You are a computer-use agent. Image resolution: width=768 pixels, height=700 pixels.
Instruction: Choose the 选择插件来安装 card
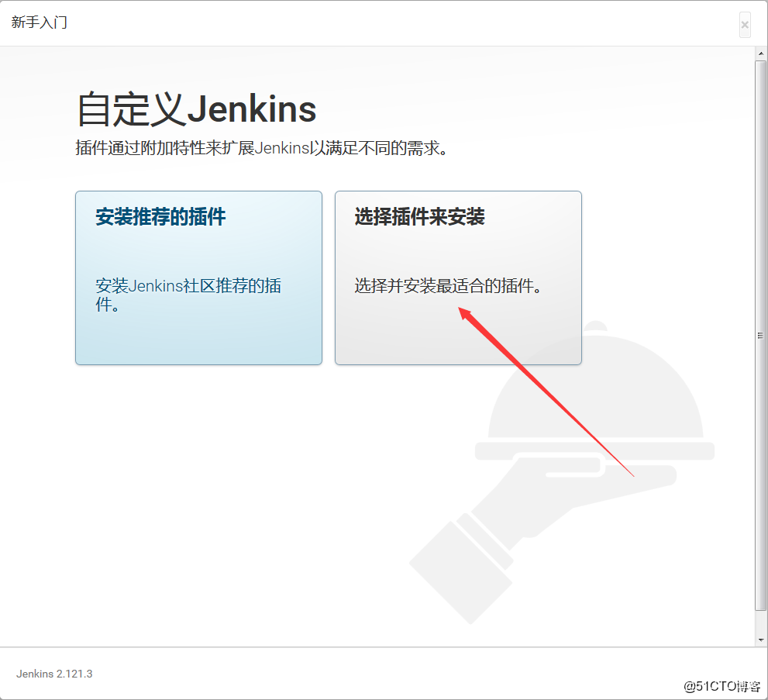click(x=459, y=278)
